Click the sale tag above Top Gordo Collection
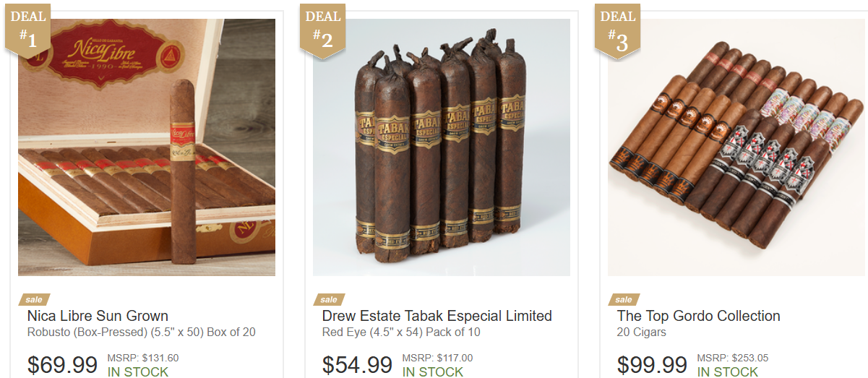The width and height of the screenshot is (868, 378). [x=624, y=299]
